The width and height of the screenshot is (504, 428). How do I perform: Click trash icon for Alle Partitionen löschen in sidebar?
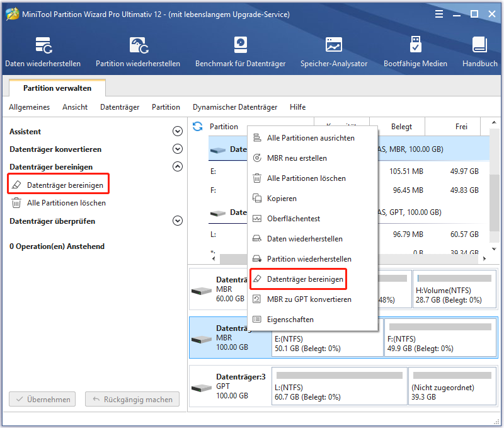click(16, 203)
